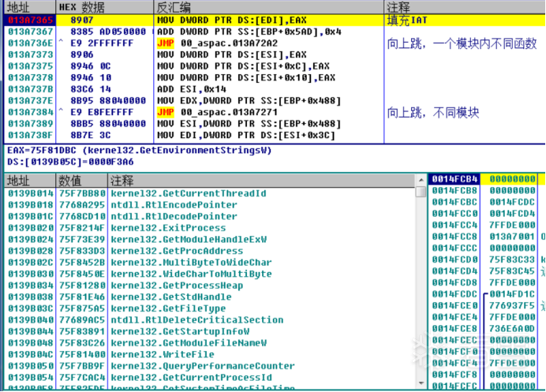This screenshot has height=392, width=546.
Task: Select stack value 013A7001
Action: click(x=512, y=237)
